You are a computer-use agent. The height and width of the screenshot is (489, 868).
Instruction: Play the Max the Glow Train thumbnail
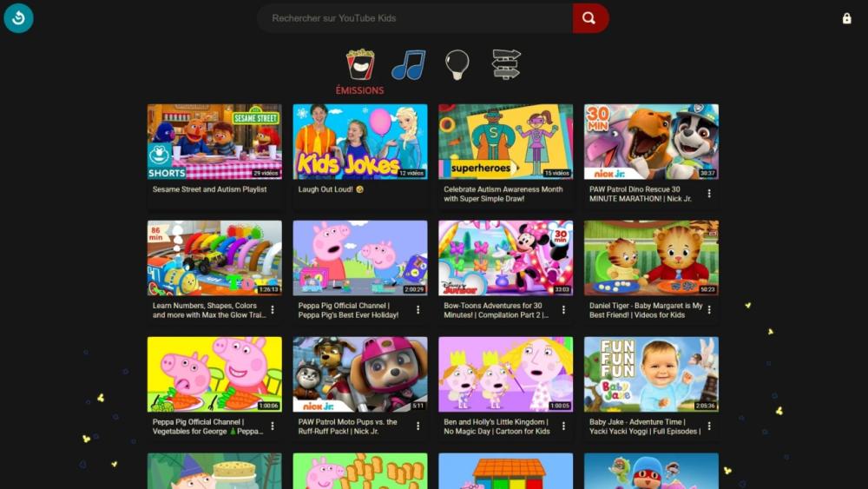[x=214, y=258]
